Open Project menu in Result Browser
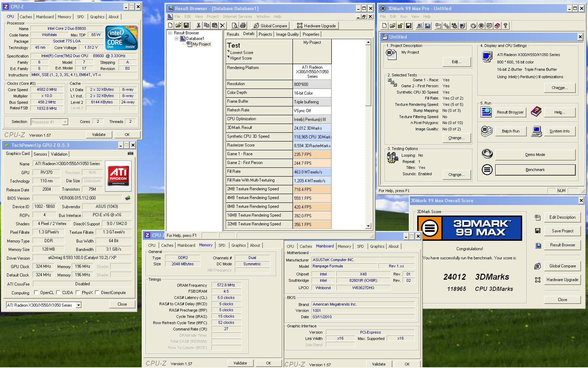Image resolution: width=588 pixels, height=368 pixels. pos(212,16)
